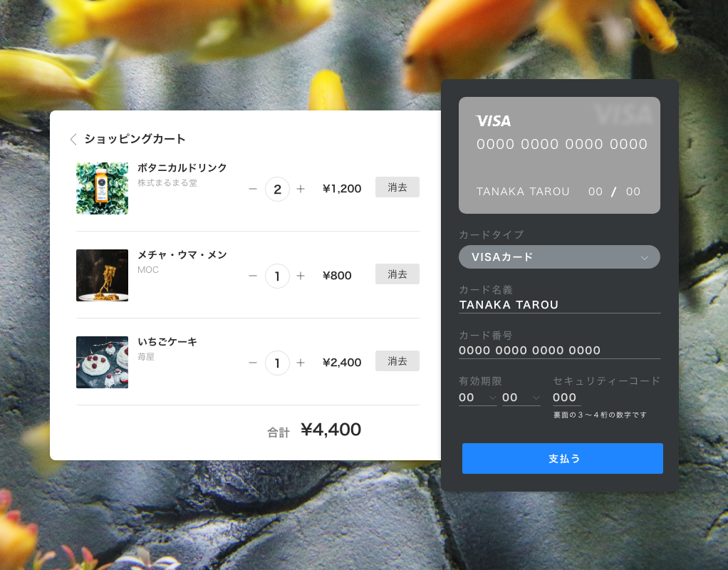Open the expiry year dropdown
The image size is (728, 570).
click(x=521, y=398)
